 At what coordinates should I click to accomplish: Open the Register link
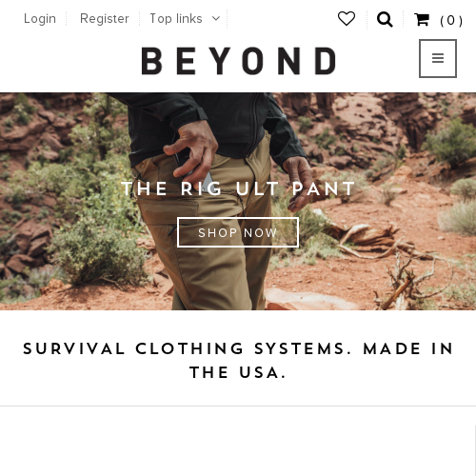105,19
